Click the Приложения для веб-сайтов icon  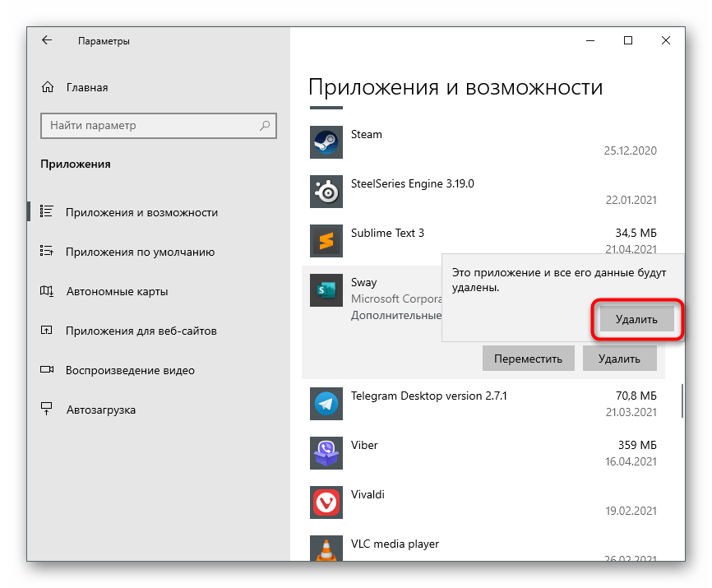pos(46,330)
